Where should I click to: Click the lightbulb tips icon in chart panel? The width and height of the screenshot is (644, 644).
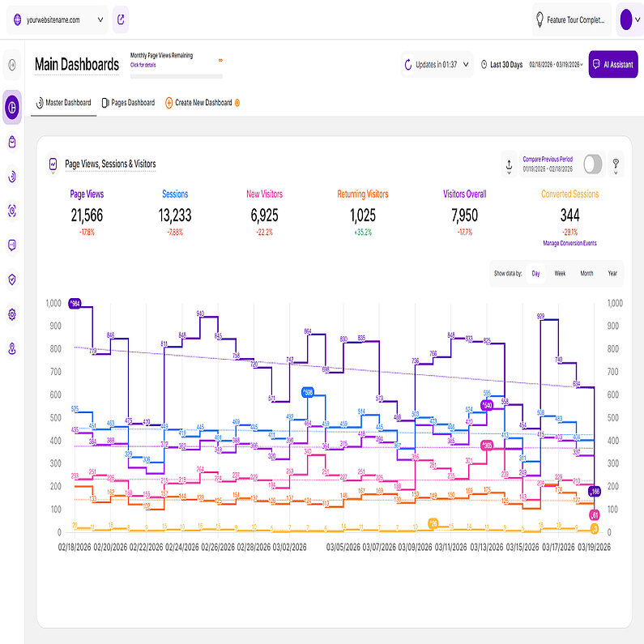pyautogui.click(x=615, y=164)
